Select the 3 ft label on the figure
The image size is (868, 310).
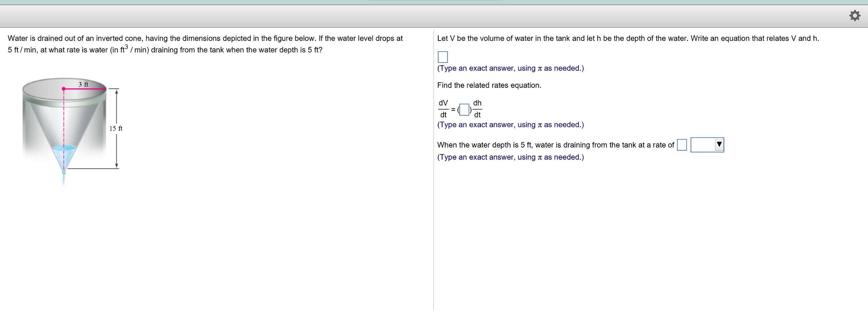pyautogui.click(x=83, y=84)
